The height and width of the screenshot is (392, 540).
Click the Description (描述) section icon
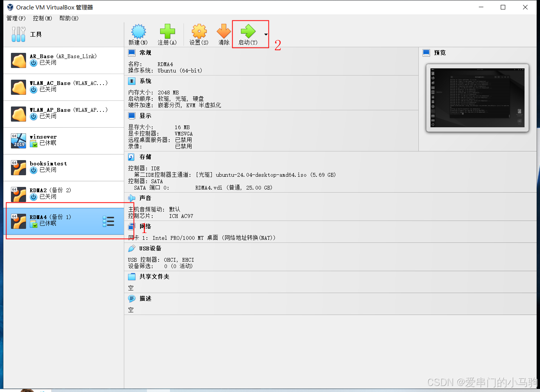131,298
